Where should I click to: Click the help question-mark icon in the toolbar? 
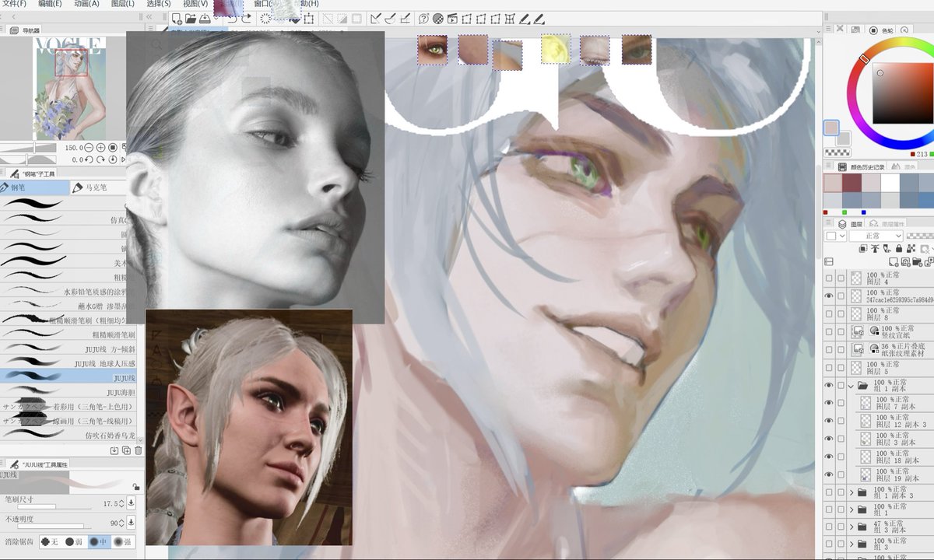(x=424, y=19)
